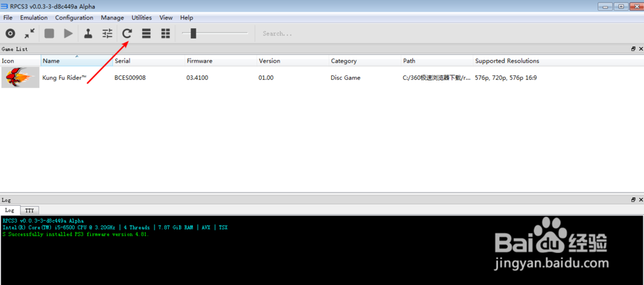Open configuration sliders icon in toolbar
The width and height of the screenshot is (644, 285).
coord(107,33)
